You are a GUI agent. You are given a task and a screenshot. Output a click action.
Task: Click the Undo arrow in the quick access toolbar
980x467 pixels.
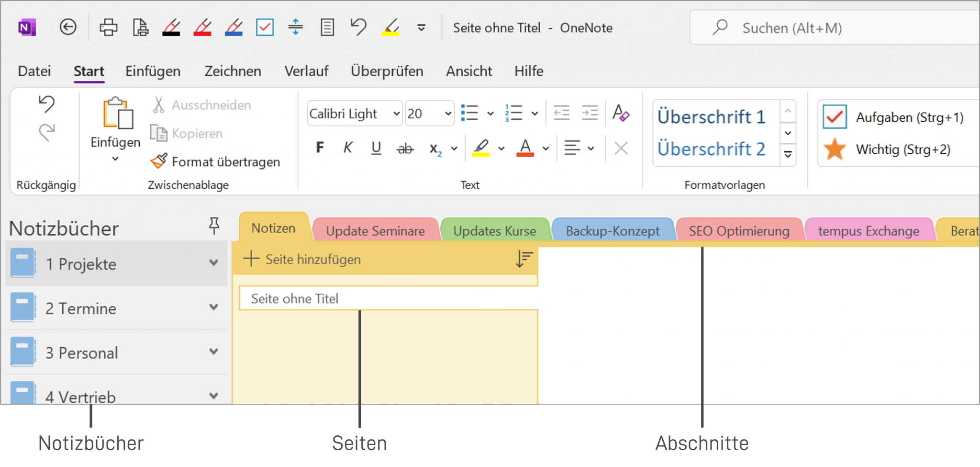358,27
